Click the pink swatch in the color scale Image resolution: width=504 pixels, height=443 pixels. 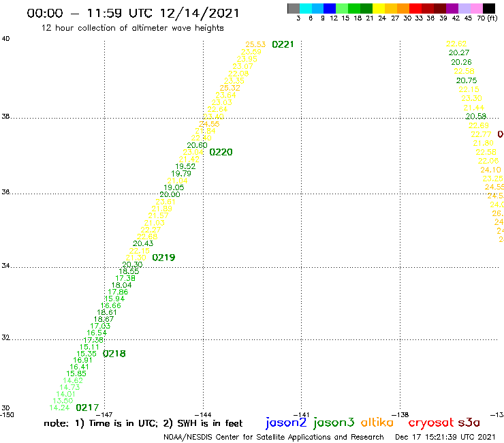476,8
